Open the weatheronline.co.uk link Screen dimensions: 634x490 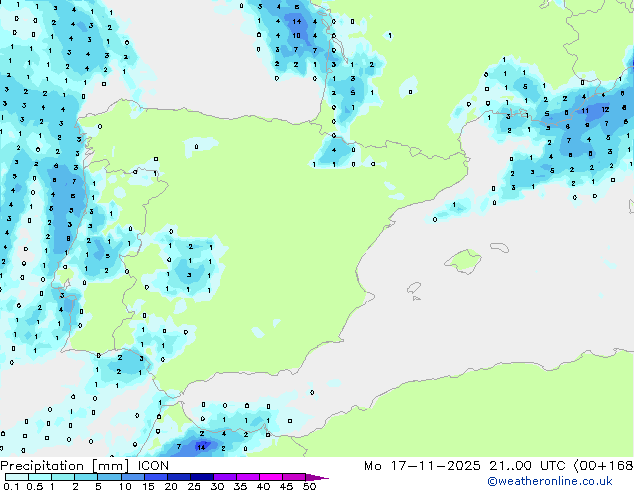550,481
